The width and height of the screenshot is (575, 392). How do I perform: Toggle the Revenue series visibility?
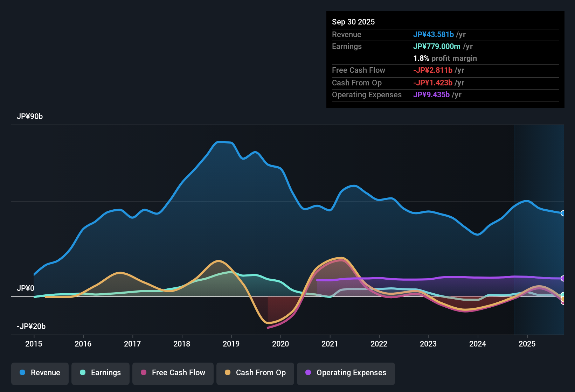tap(40, 373)
